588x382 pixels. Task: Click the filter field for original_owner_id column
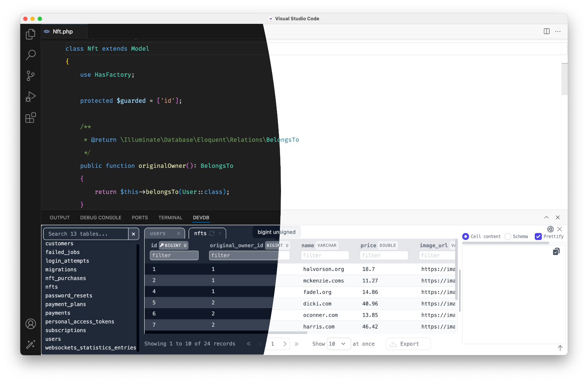249,255
